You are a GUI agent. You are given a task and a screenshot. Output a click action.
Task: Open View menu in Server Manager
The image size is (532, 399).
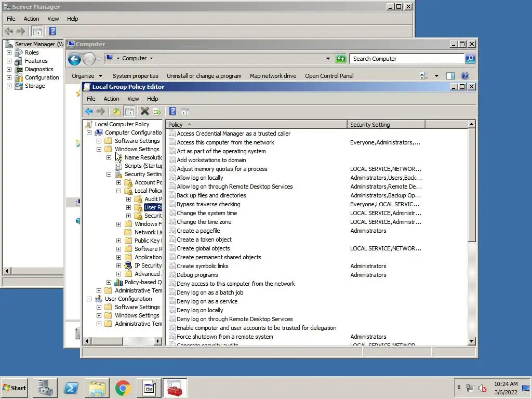pyautogui.click(x=53, y=19)
